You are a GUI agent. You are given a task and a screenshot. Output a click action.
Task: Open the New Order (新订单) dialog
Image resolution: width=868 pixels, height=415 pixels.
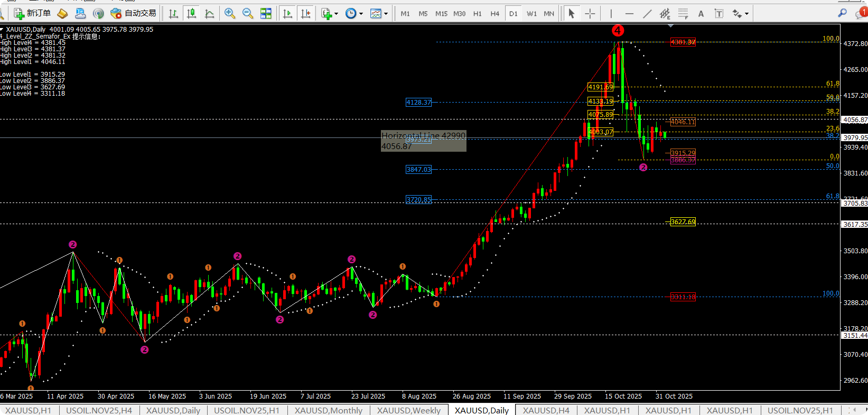coord(32,13)
